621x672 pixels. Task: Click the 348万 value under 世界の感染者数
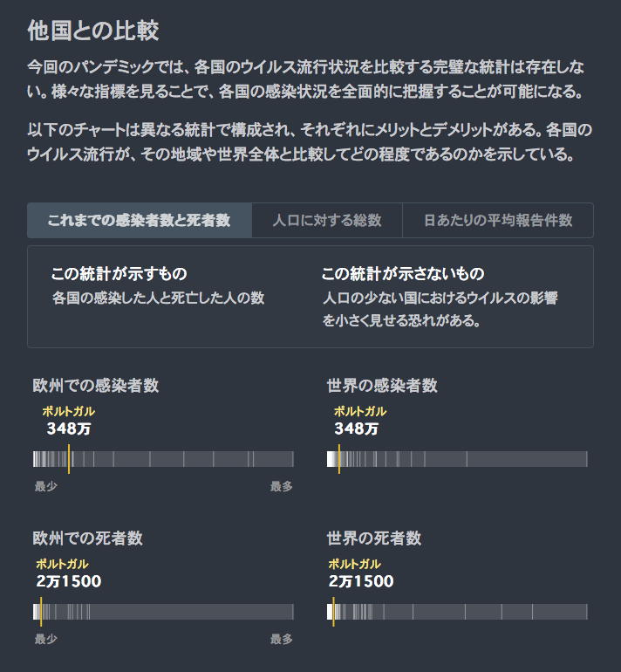356,429
